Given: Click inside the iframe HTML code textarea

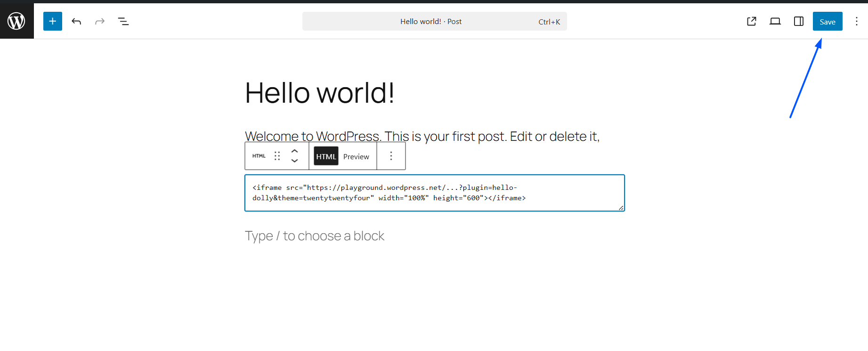Looking at the screenshot, I should [x=435, y=193].
